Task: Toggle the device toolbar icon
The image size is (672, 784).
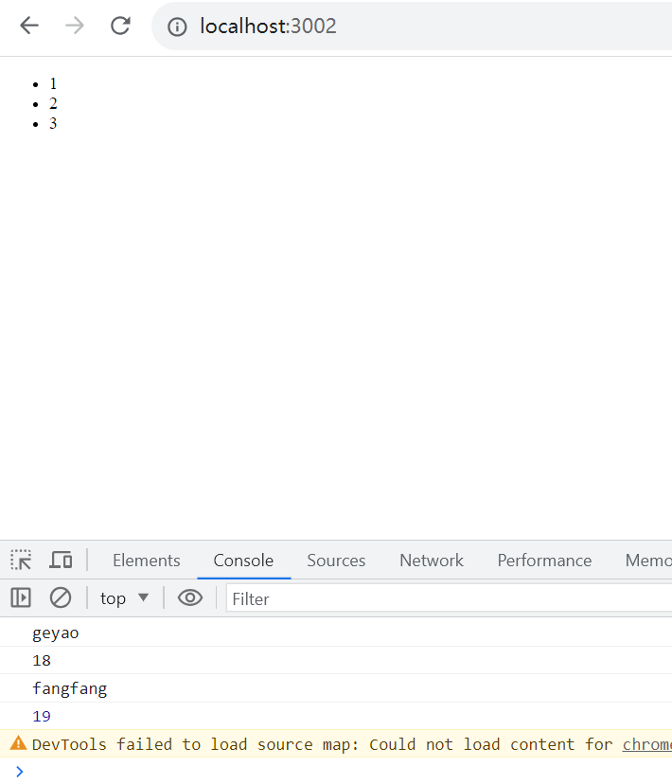Action: pos(61,560)
